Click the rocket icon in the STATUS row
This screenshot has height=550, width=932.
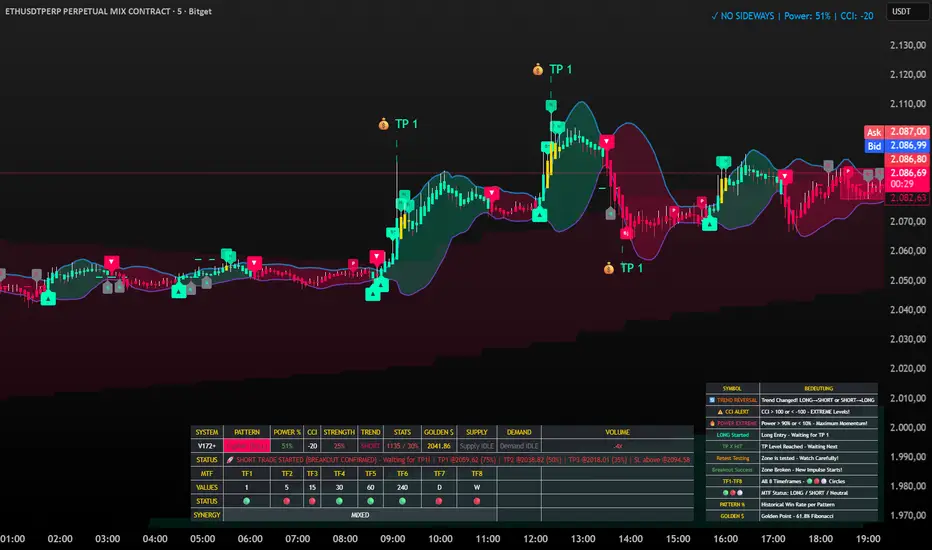point(230,459)
